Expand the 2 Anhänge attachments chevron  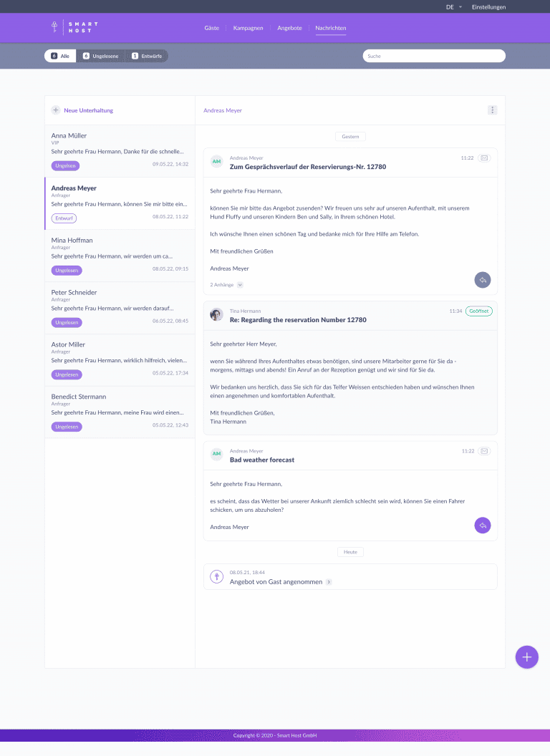click(x=240, y=284)
